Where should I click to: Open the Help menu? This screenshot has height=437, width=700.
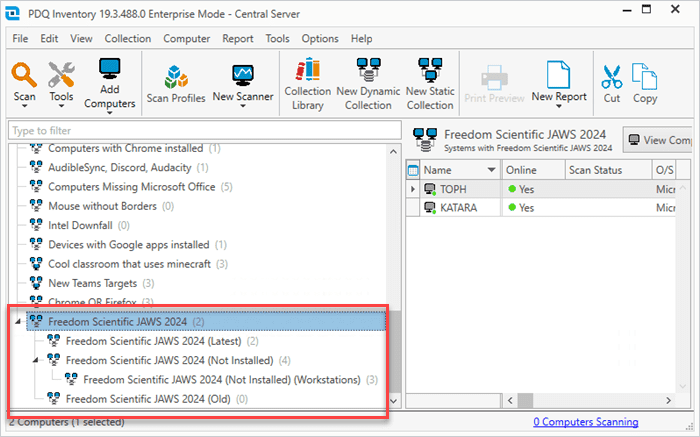tap(362, 38)
